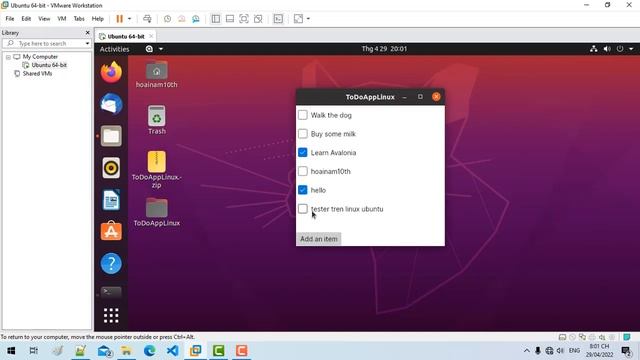Click the Windows Start button
The image size is (640, 360).
[11, 351]
